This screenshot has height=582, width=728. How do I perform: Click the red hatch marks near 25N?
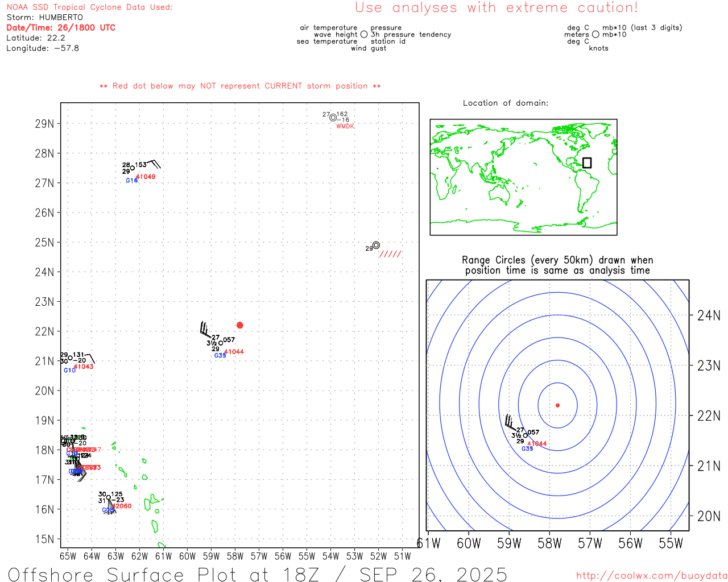[x=391, y=254]
